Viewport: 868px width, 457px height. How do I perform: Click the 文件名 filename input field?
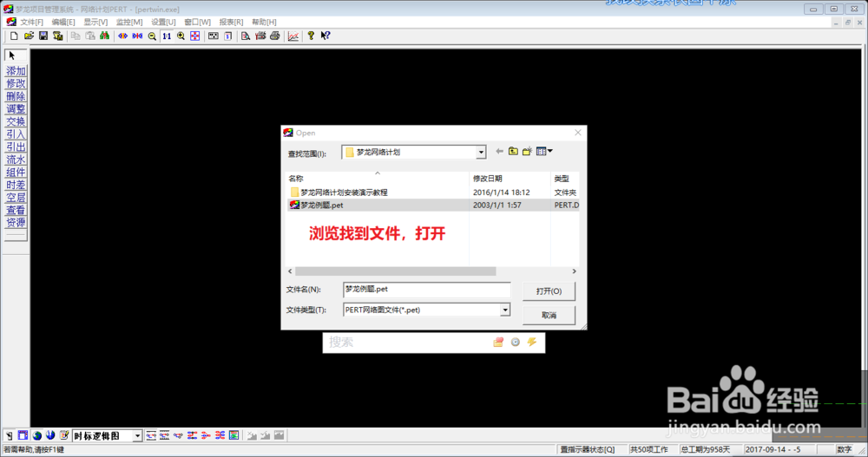click(426, 290)
